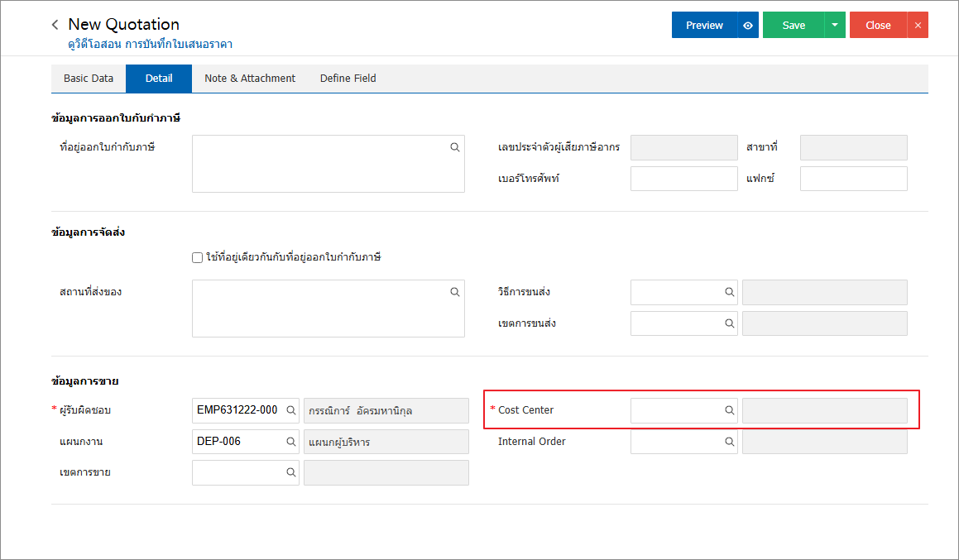The image size is (959, 560).
Task: Click search icon in เขตการขาย field
Action: pyautogui.click(x=291, y=472)
